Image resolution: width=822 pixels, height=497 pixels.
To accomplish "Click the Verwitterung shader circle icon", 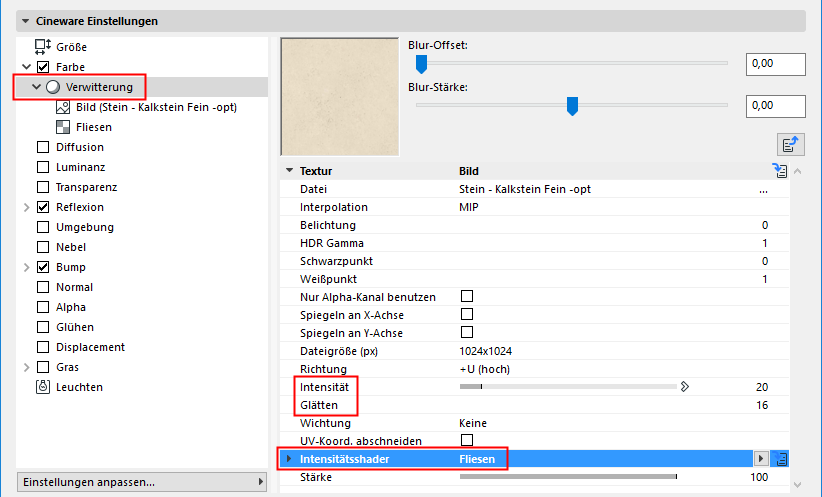I will 53,87.
